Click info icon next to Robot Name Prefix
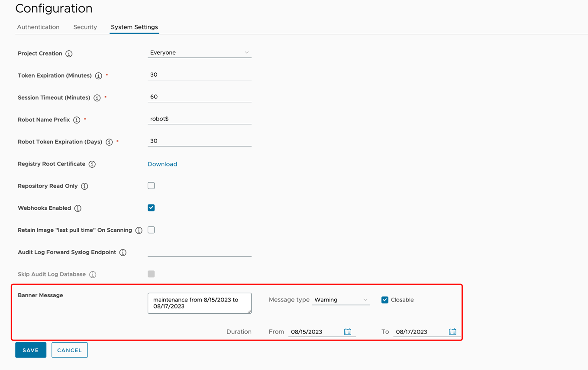Screen dimensions: 588x370 tap(77, 120)
